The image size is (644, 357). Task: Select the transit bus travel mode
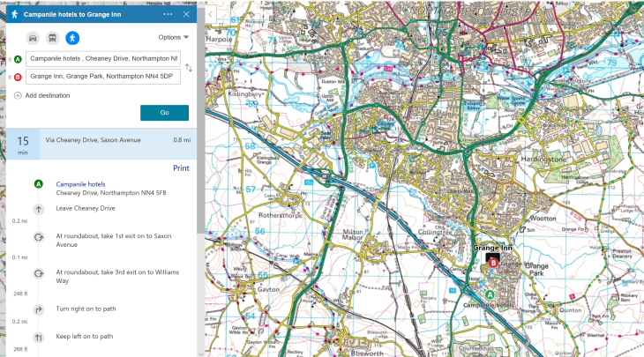52,38
